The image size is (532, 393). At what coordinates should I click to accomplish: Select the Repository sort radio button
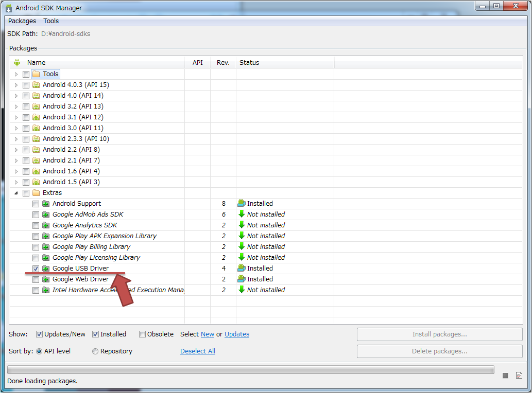pyautogui.click(x=95, y=351)
